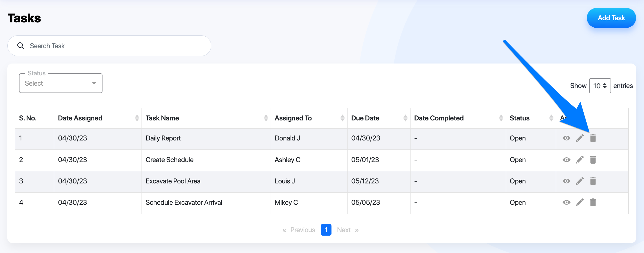Screen dimensions: 644x253
Task: Sort by Date Completed column arrows
Action: 501,118
